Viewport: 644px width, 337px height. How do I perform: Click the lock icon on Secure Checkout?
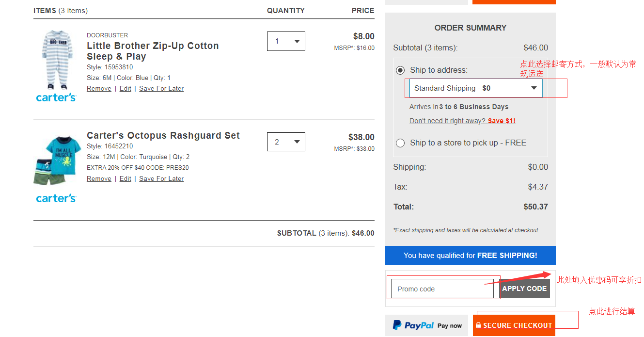point(478,326)
